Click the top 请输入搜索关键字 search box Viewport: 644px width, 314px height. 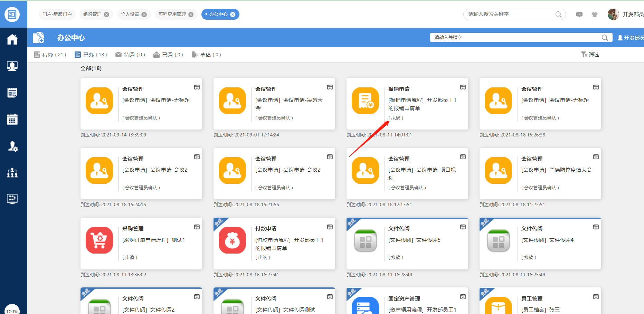[510, 15]
